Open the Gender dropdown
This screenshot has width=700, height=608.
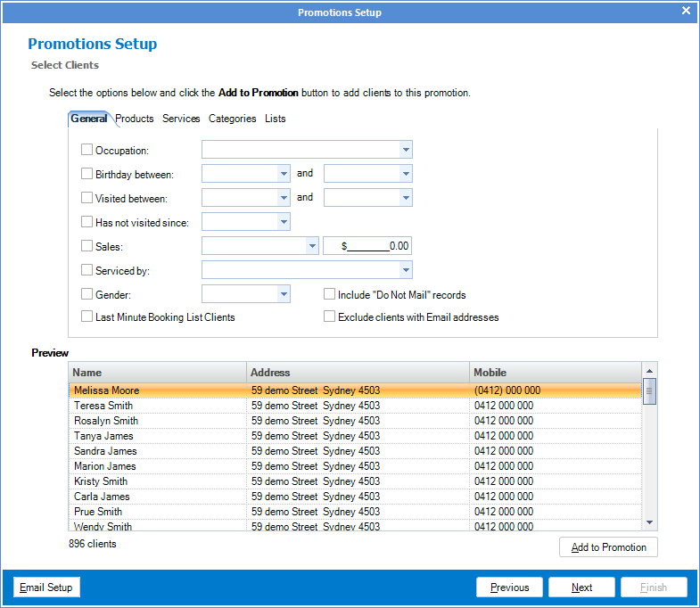pos(284,294)
